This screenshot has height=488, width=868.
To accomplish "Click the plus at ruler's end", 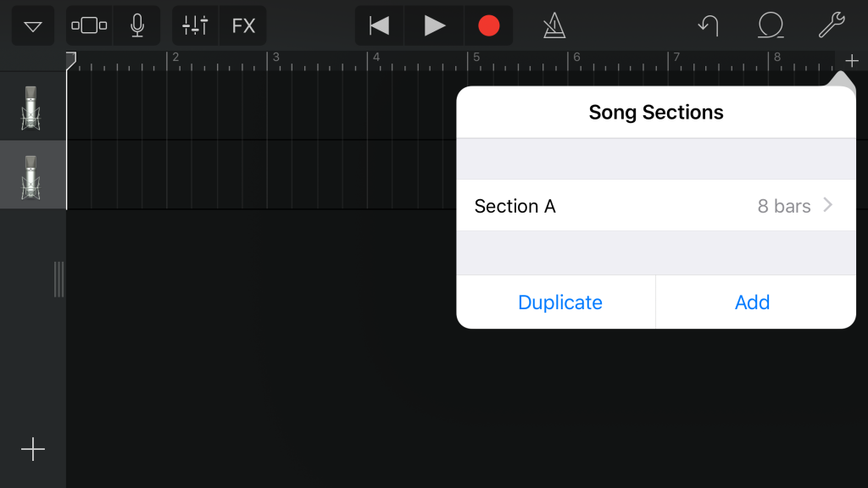I will 852,61.
